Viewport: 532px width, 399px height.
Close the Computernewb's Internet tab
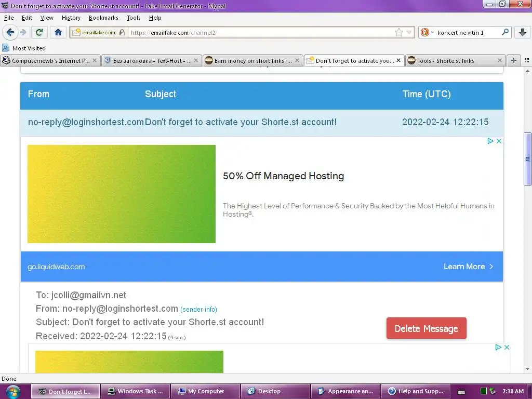tap(95, 60)
